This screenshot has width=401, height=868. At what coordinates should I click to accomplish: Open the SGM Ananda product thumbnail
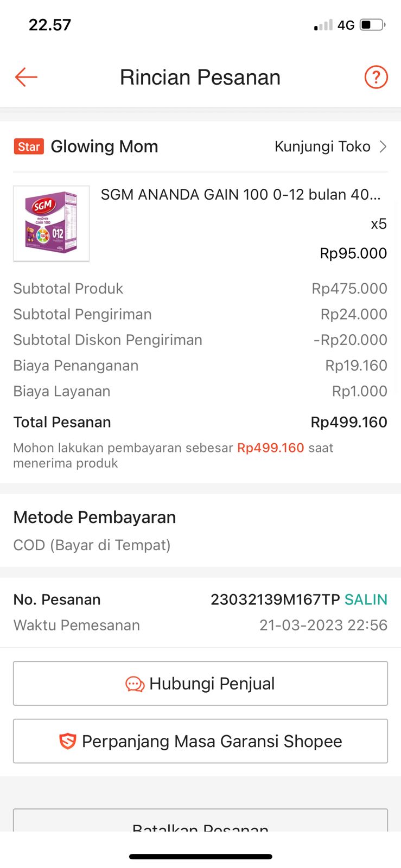tap(52, 224)
